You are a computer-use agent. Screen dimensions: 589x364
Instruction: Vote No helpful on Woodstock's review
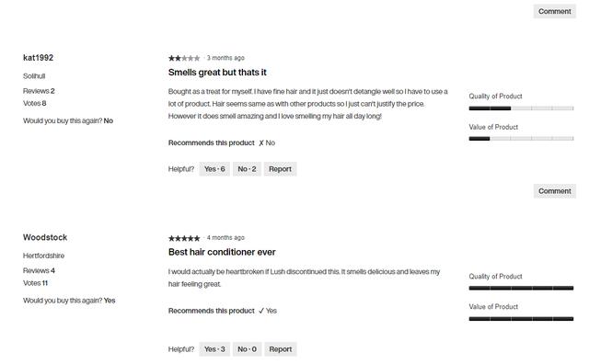click(x=247, y=349)
